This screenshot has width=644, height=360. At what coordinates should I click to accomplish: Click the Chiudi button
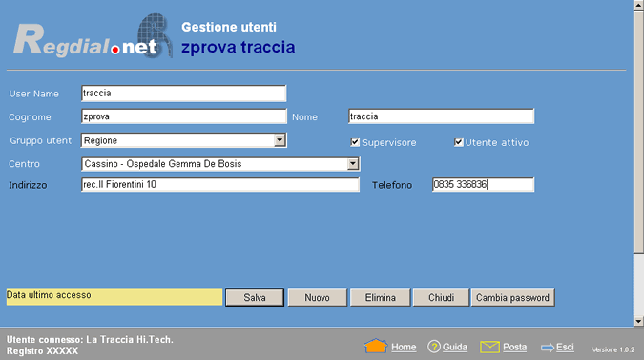click(x=441, y=297)
